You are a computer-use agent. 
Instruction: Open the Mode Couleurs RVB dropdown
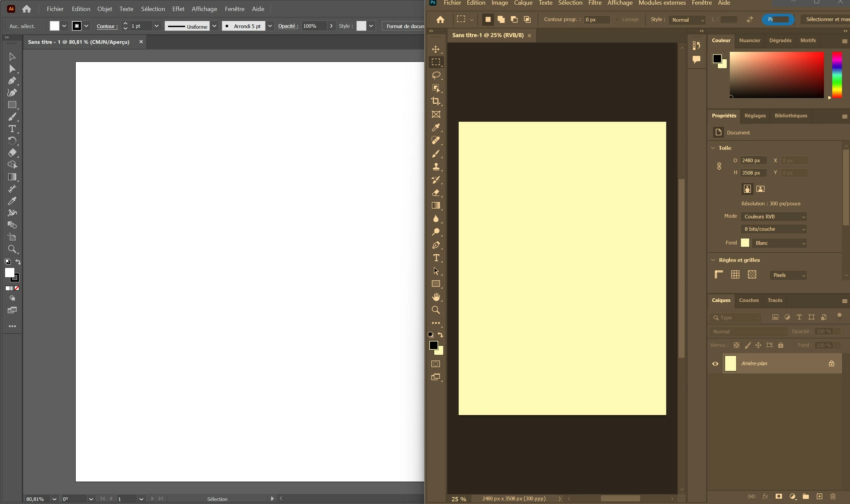[x=774, y=217]
